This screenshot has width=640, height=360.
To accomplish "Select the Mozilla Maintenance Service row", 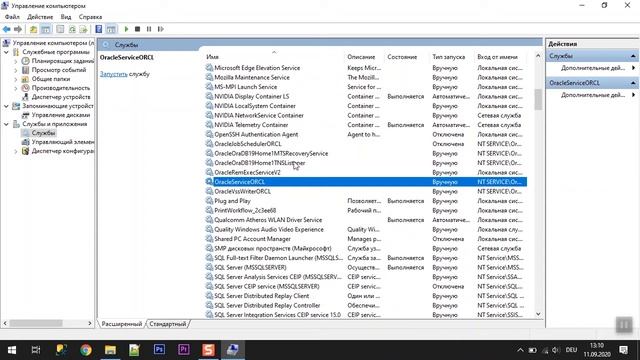I will pyautogui.click(x=366, y=77).
